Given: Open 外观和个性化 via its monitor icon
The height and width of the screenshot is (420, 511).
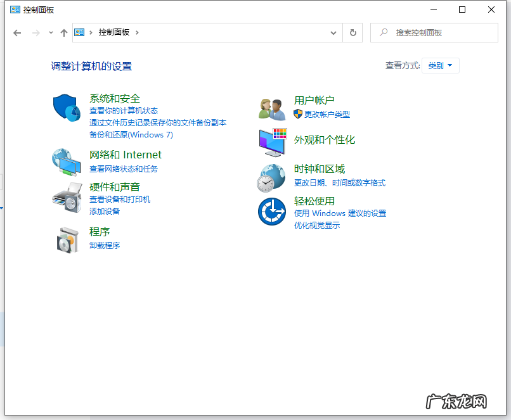Looking at the screenshot, I should click(x=271, y=141).
